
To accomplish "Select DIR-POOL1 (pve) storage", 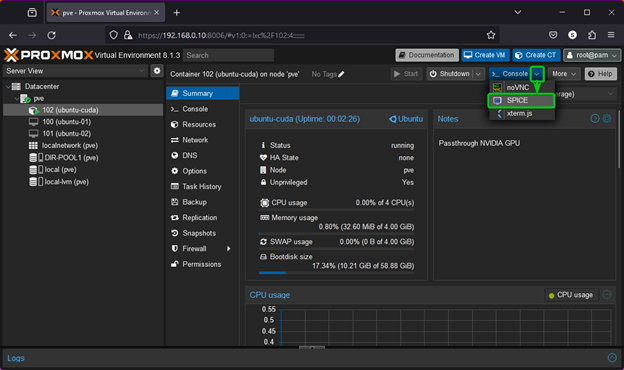I will coord(83,158).
